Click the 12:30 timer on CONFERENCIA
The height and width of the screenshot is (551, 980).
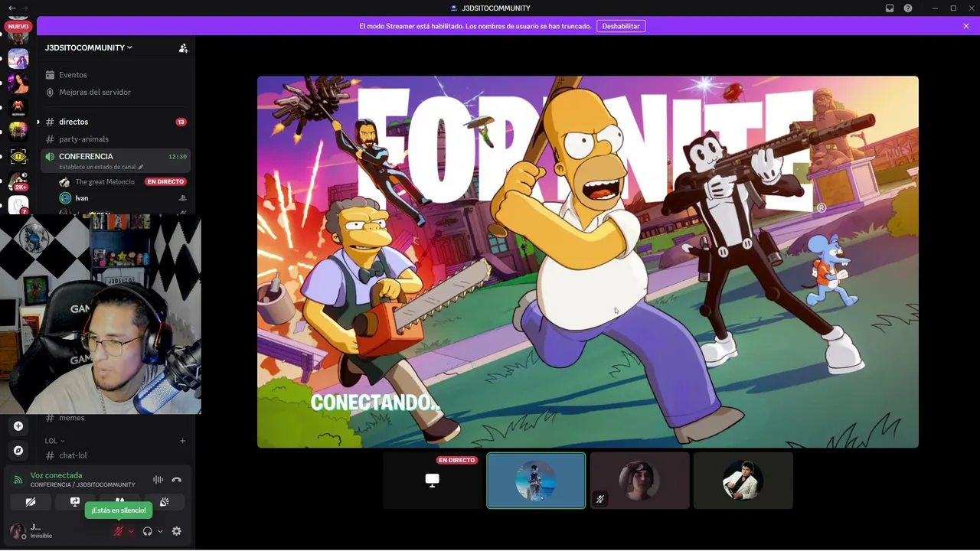[178, 157]
